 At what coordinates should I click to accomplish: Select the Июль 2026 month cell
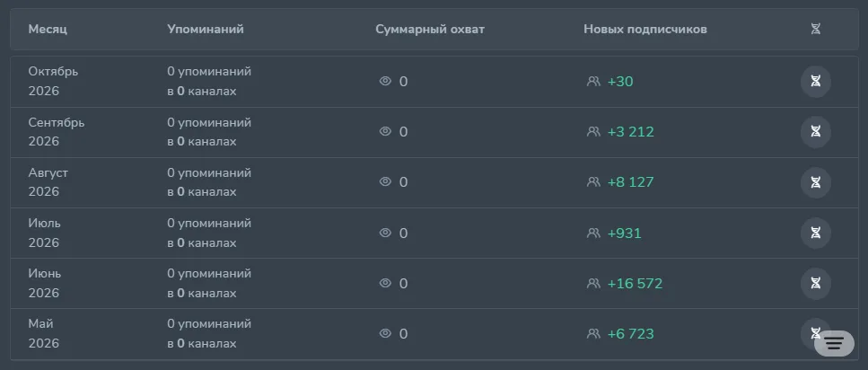(45, 233)
